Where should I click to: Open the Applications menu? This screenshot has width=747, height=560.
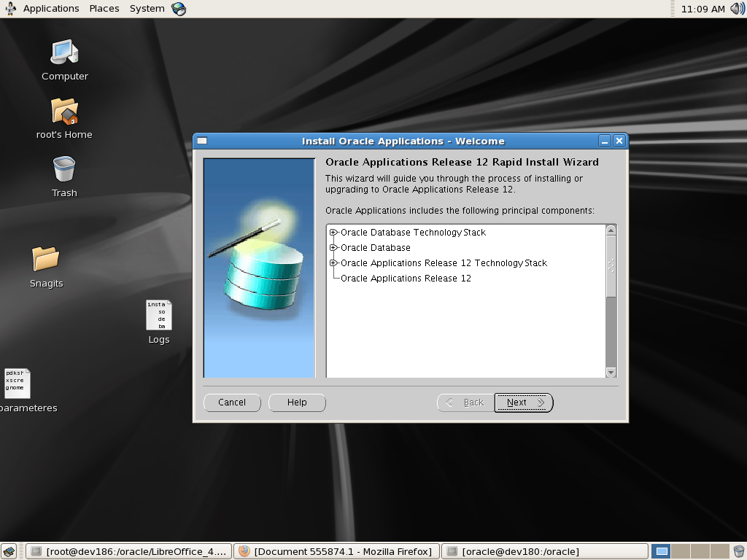coord(51,9)
